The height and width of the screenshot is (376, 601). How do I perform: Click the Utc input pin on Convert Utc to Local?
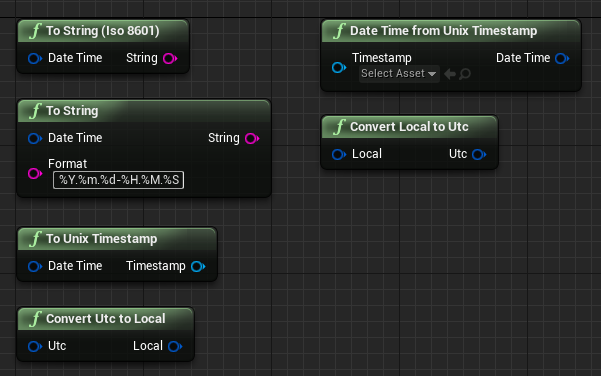click(x=34, y=346)
